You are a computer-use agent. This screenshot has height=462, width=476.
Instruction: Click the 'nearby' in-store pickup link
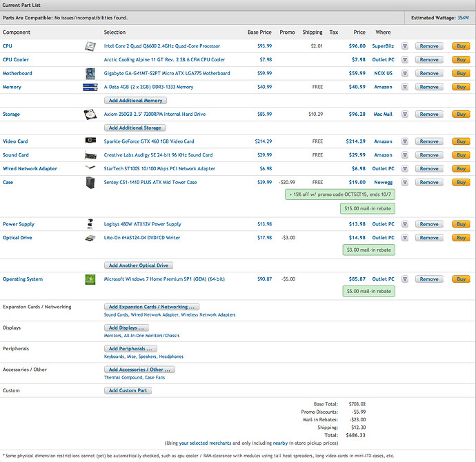point(280,443)
